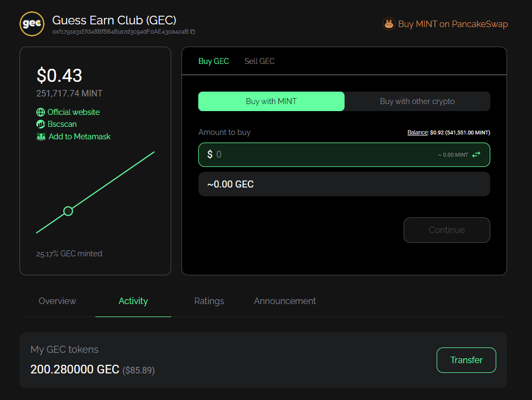
Task: Click the My GEC tokens heading
Action: (x=64, y=350)
